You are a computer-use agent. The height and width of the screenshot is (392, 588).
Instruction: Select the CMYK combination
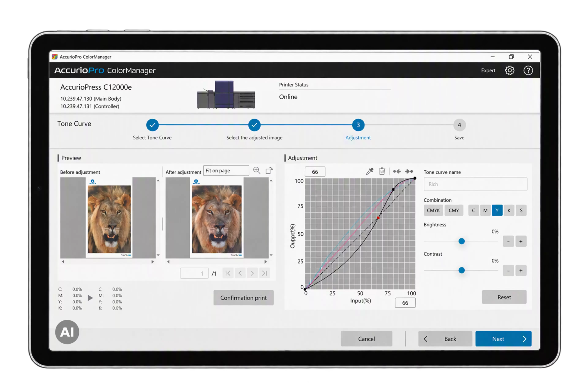tap(433, 210)
